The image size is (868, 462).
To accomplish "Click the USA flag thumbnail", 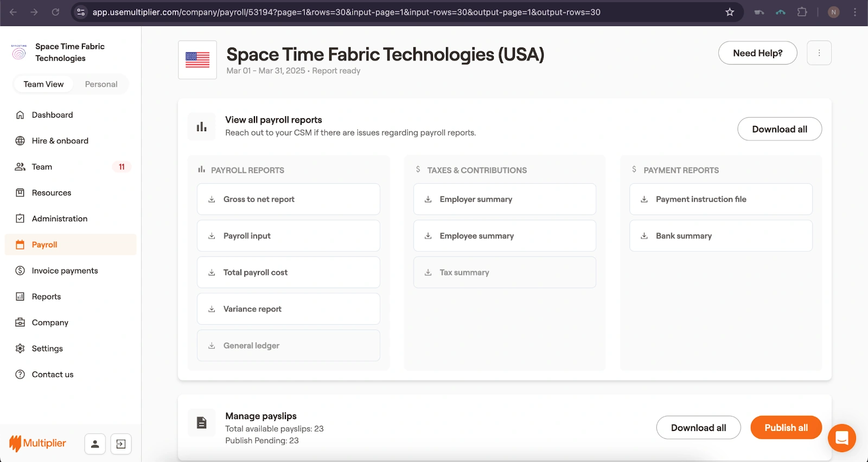I will (197, 60).
